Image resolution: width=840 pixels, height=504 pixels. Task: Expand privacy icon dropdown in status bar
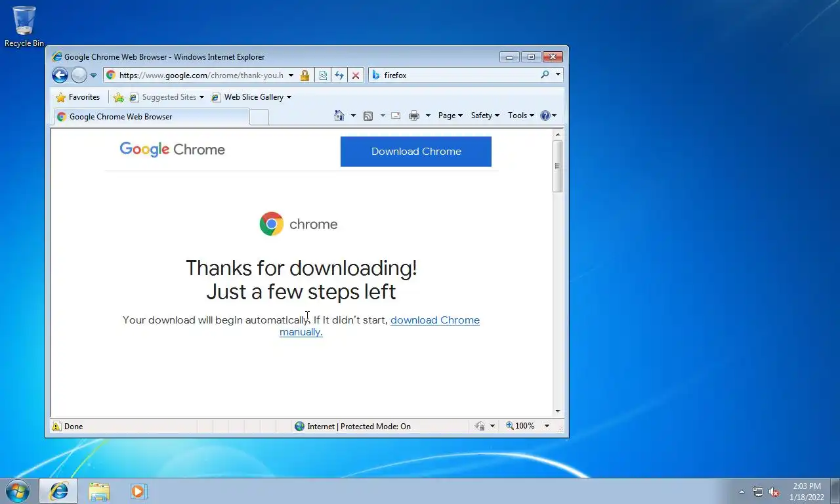point(492,427)
